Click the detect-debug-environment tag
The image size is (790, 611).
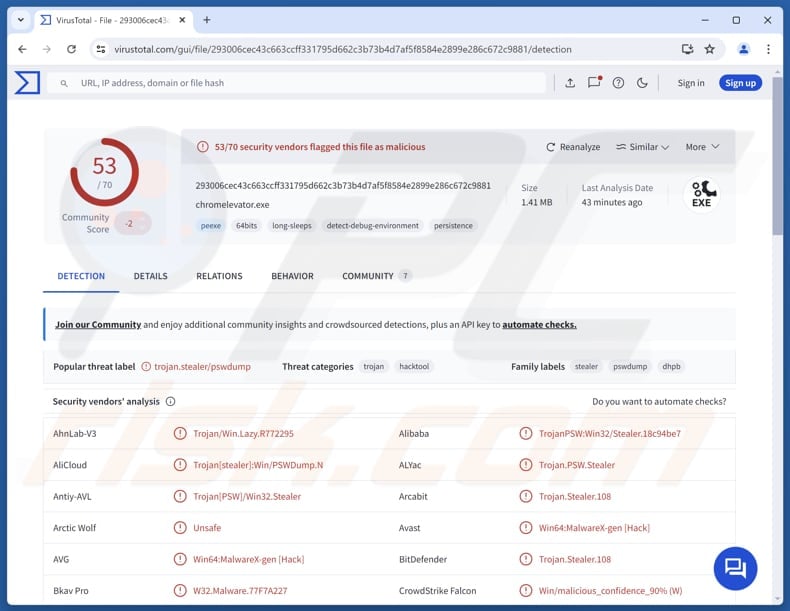coord(372,226)
